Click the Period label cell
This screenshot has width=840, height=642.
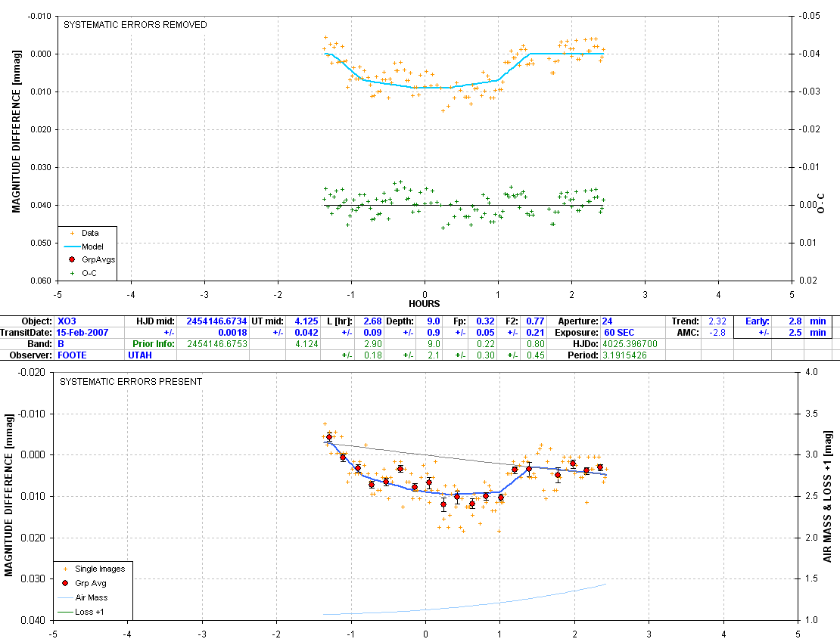tap(583, 355)
